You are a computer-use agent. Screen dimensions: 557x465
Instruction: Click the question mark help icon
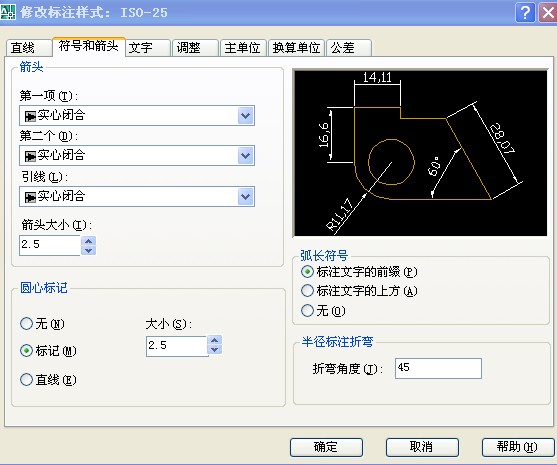525,13
